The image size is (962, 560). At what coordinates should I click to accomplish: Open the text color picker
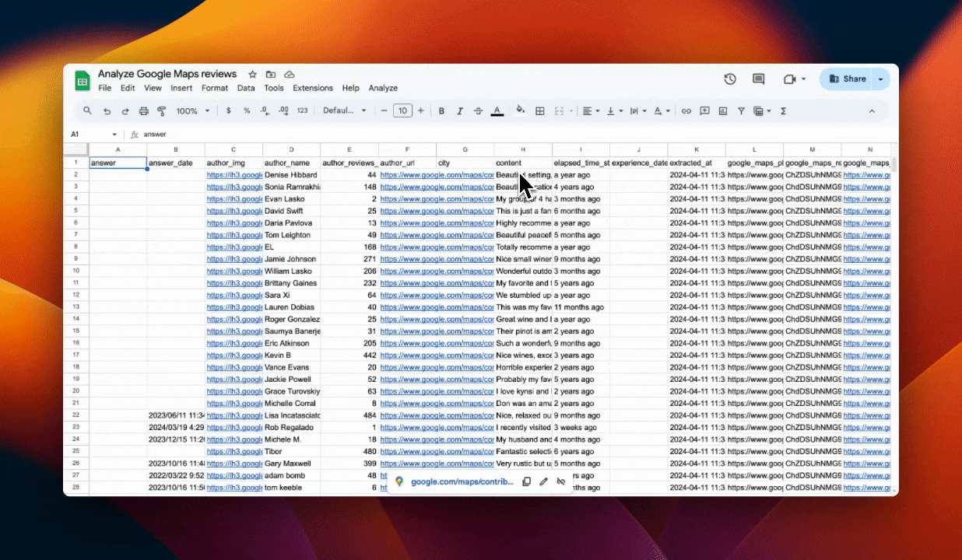coord(497,111)
